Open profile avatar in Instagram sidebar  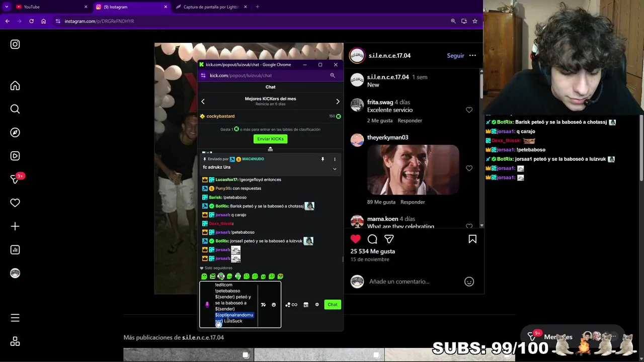tap(15, 273)
